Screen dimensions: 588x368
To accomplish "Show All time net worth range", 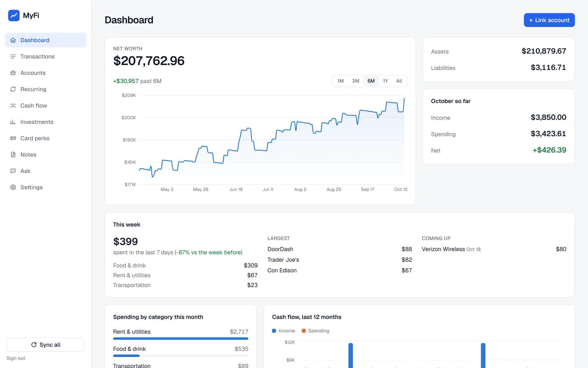I will coord(399,81).
